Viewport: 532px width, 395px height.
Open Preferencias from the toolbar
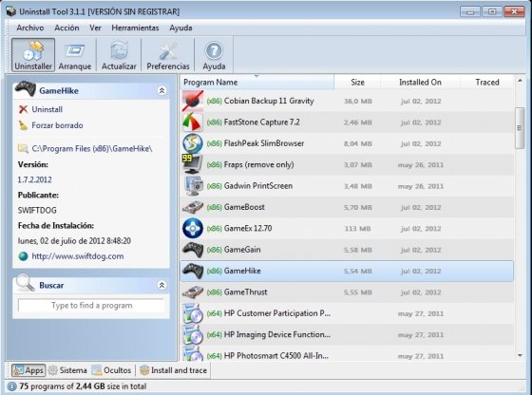coord(168,55)
